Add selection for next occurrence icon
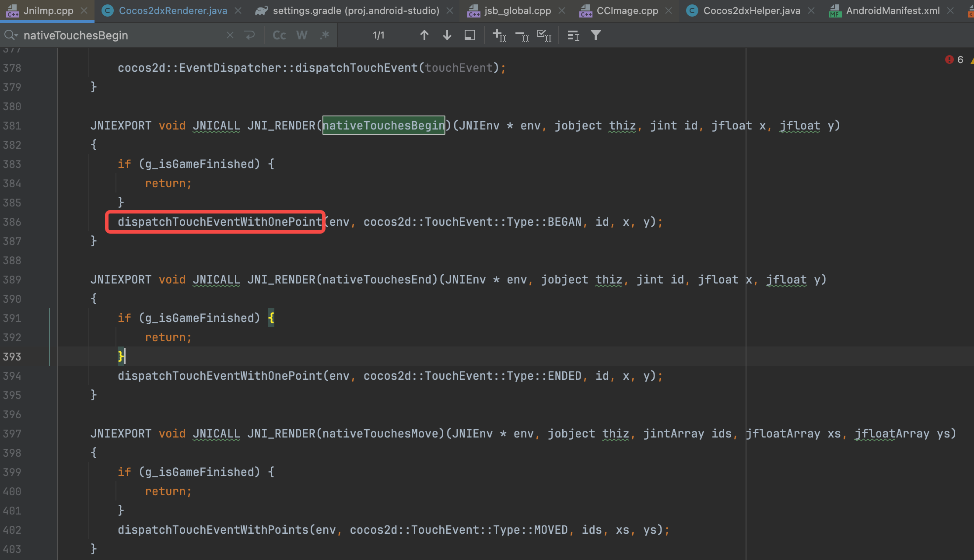The width and height of the screenshot is (974, 560). pyautogui.click(x=499, y=35)
